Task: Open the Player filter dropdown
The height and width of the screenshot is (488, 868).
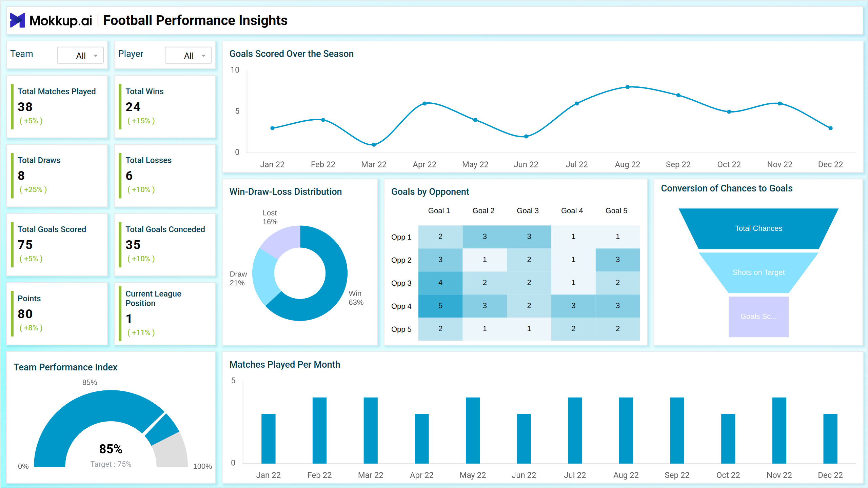Action: pyautogui.click(x=188, y=55)
